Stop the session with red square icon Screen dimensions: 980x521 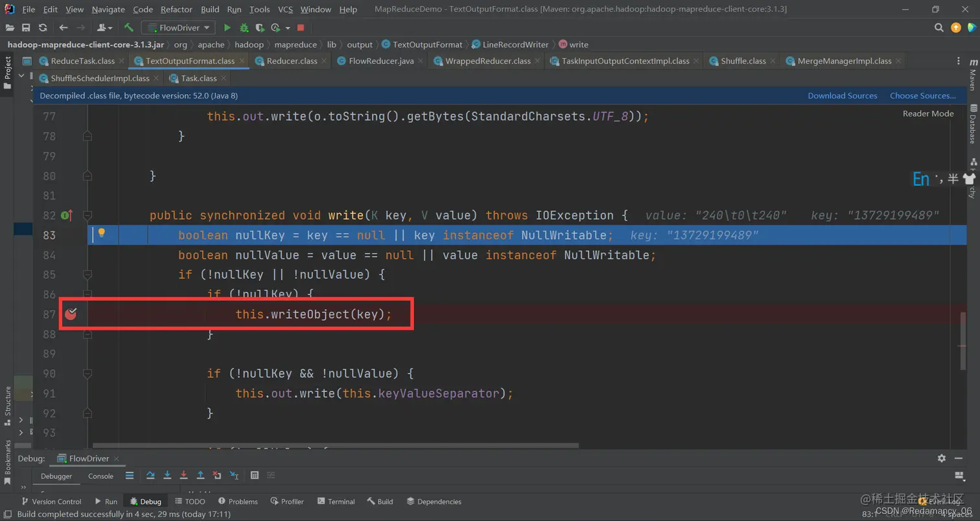tap(301, 28)
